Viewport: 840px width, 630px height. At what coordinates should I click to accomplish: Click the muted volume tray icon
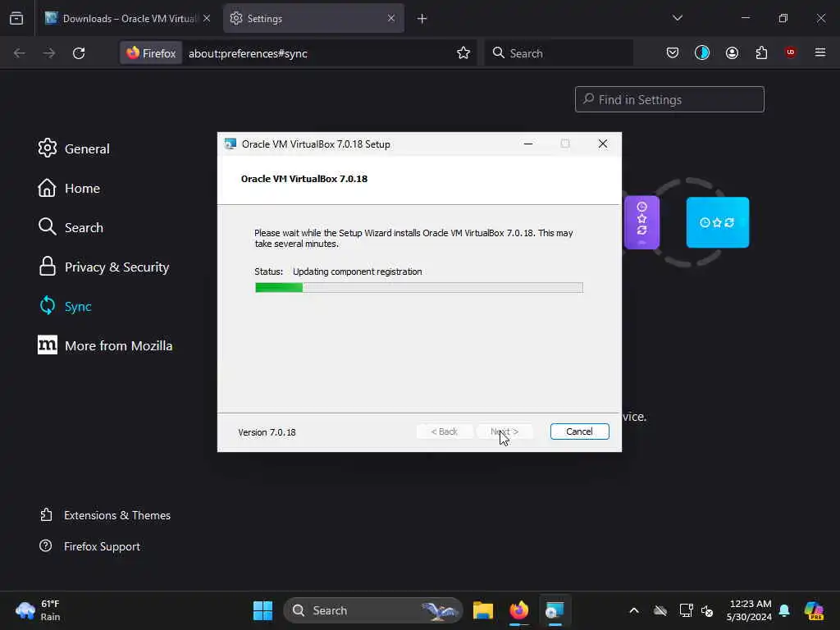707,610
